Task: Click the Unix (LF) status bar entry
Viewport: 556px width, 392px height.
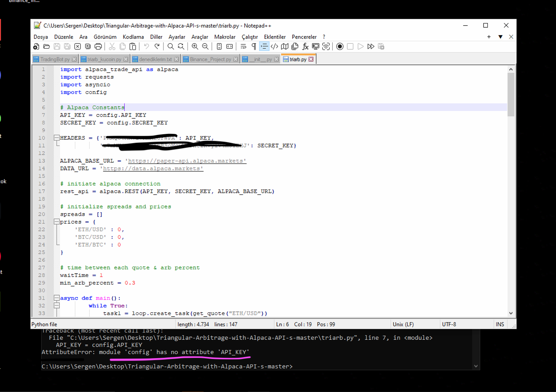Action: [x=403, y=324]
